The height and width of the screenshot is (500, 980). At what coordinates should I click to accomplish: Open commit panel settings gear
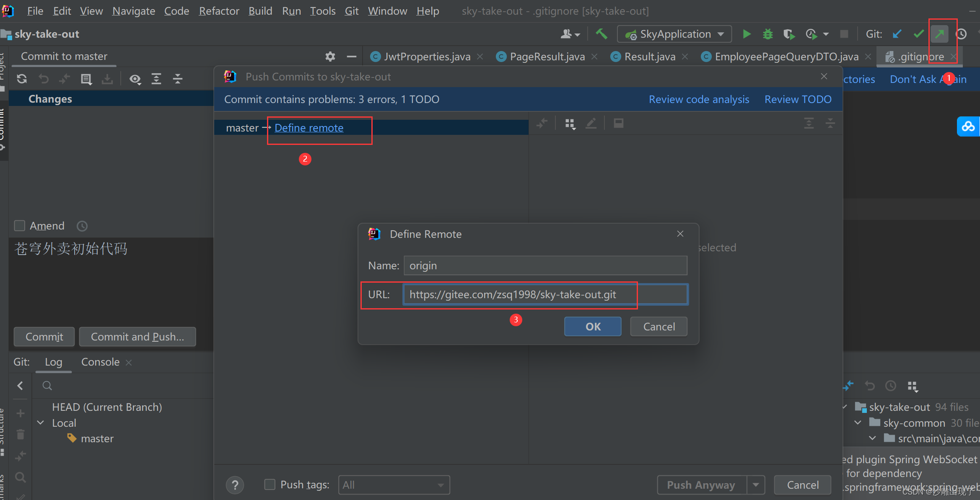330,57
